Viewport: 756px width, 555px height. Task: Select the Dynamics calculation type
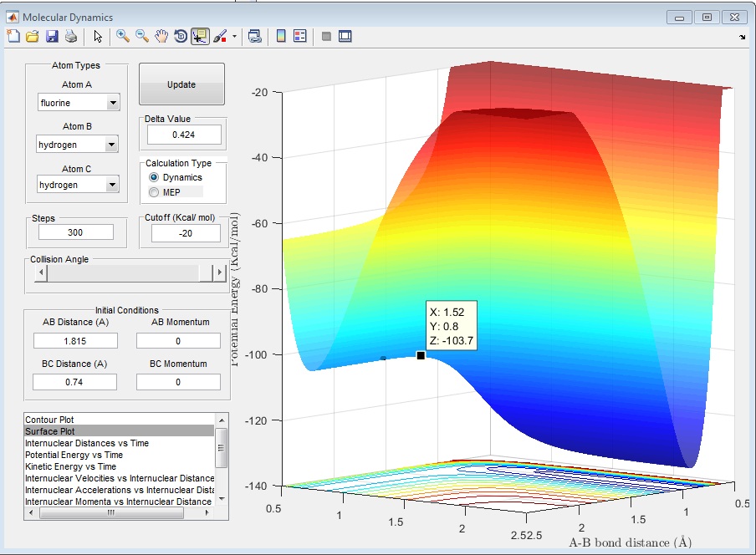click(x=153, y=178)
